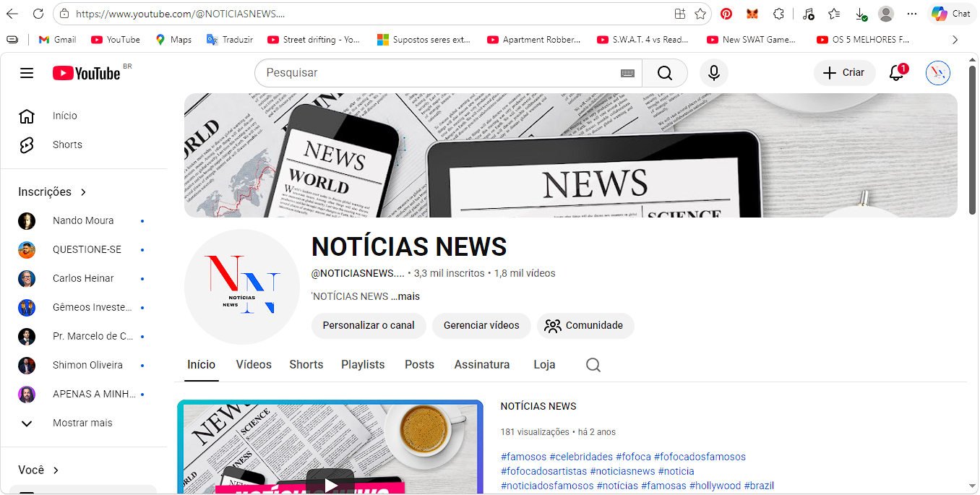Click the #famosos hashtag
Image resolution: width=980 pixels, height=495 pixels.
point(524,457)
